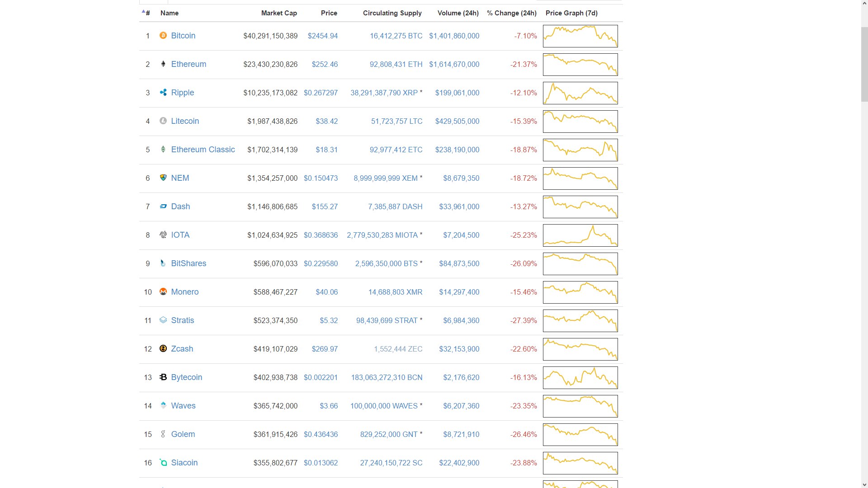Click Dash price $155.27
The width and height of the screenshot is (868, 488).
coord(325,206)
